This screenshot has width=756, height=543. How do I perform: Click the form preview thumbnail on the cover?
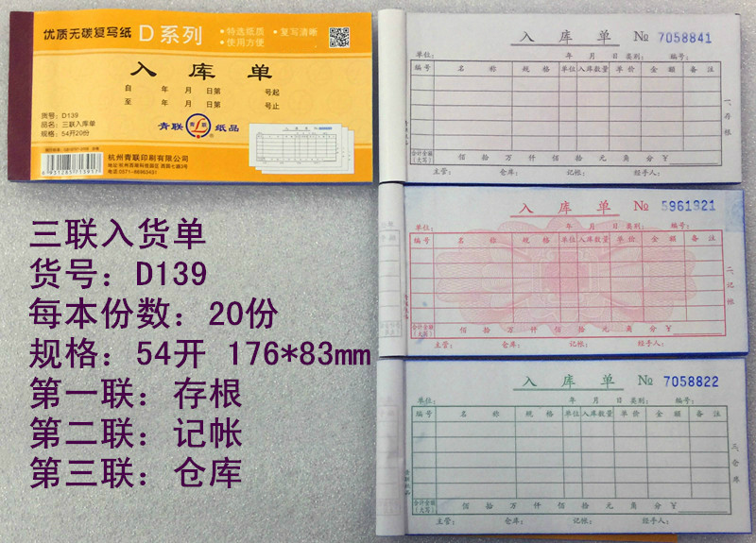pos(301,147)
